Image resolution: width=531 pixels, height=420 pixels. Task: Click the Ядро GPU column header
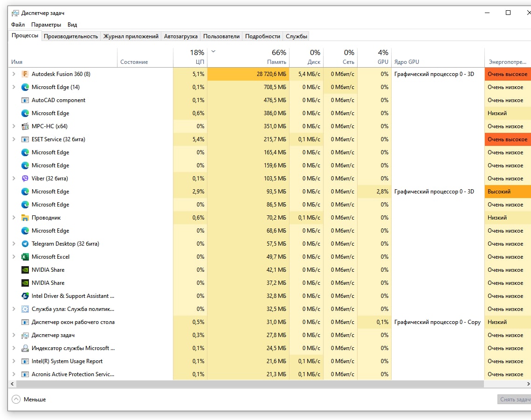438,58
